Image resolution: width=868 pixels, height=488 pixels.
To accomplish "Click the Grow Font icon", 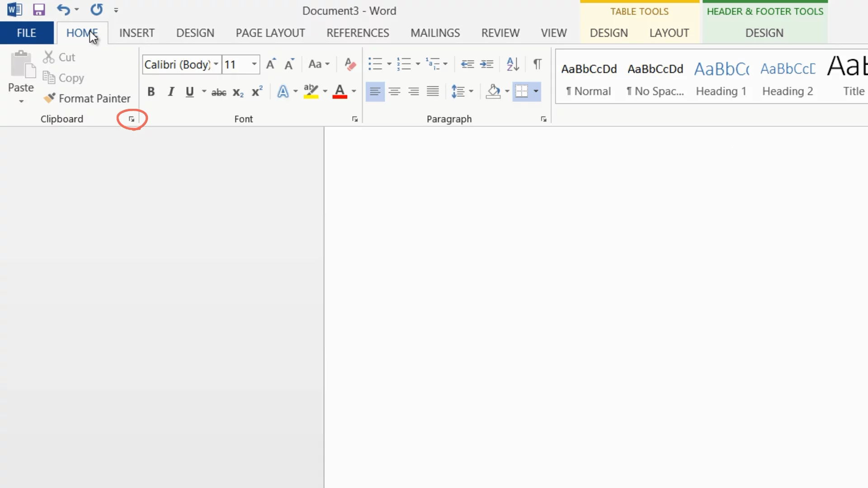I will pyautogui.click(x=270, y=64).
